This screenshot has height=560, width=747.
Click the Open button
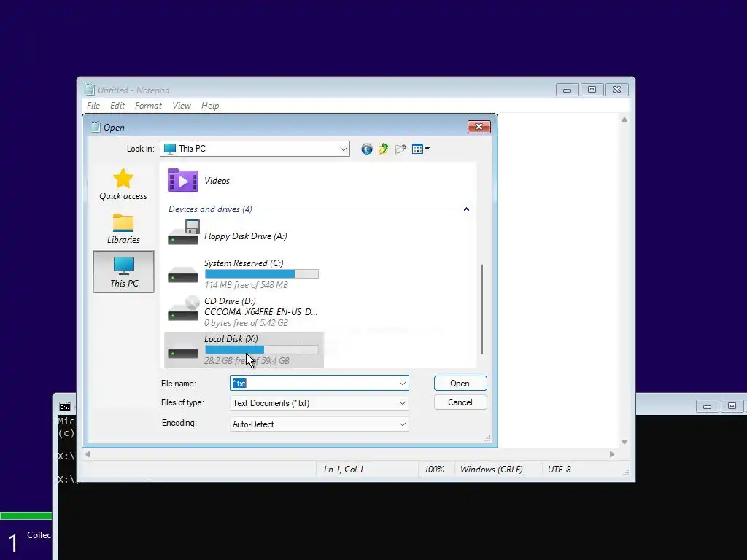click(460, 384)
